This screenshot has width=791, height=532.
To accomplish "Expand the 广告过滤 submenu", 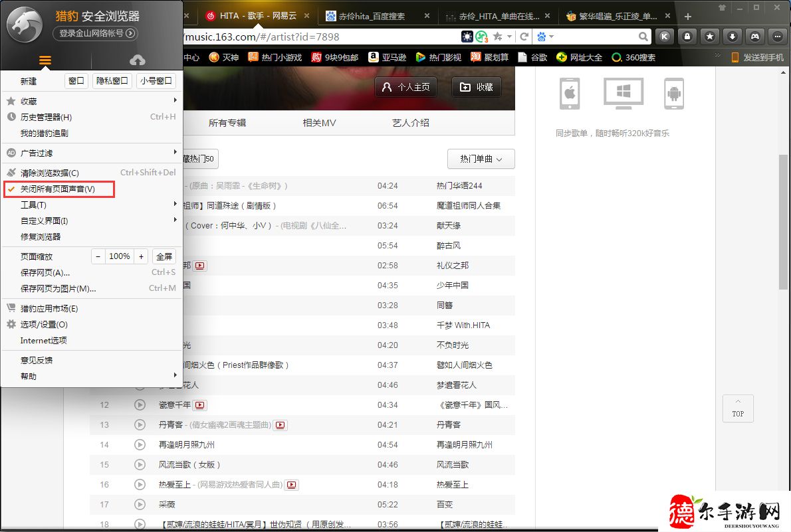I will click(91, 153).
